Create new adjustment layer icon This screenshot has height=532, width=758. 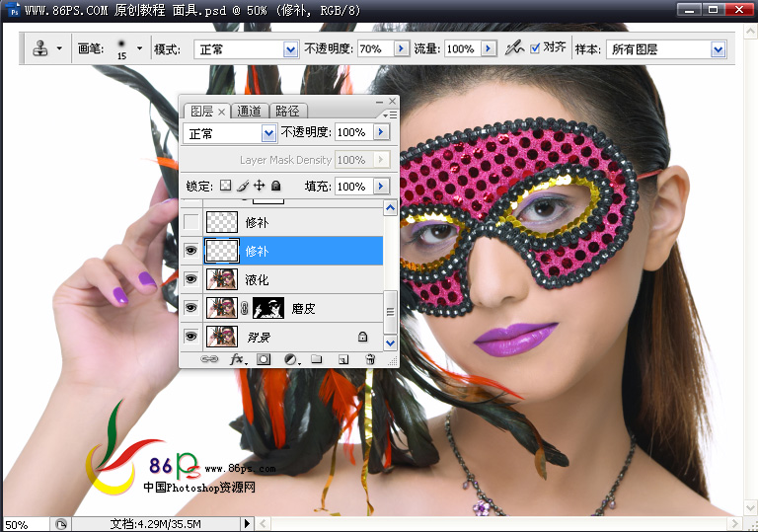pos(290,360)
